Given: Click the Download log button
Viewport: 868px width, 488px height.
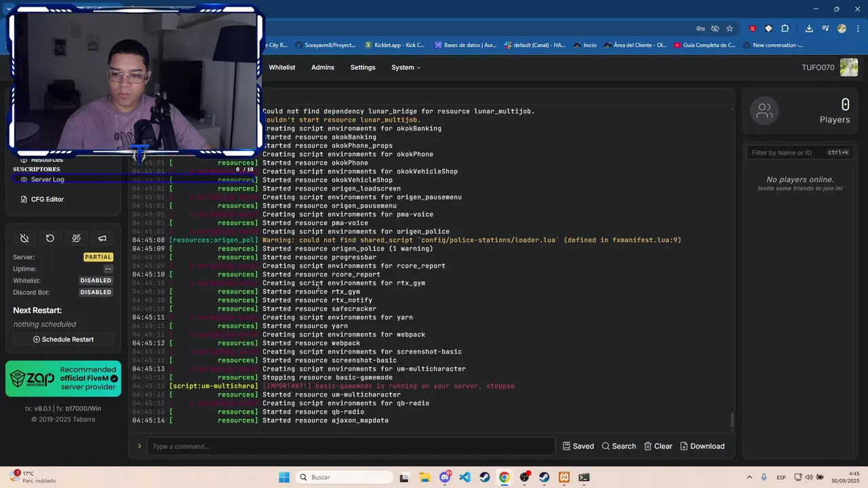Looking at the screenshot, I should click(703, 446).
